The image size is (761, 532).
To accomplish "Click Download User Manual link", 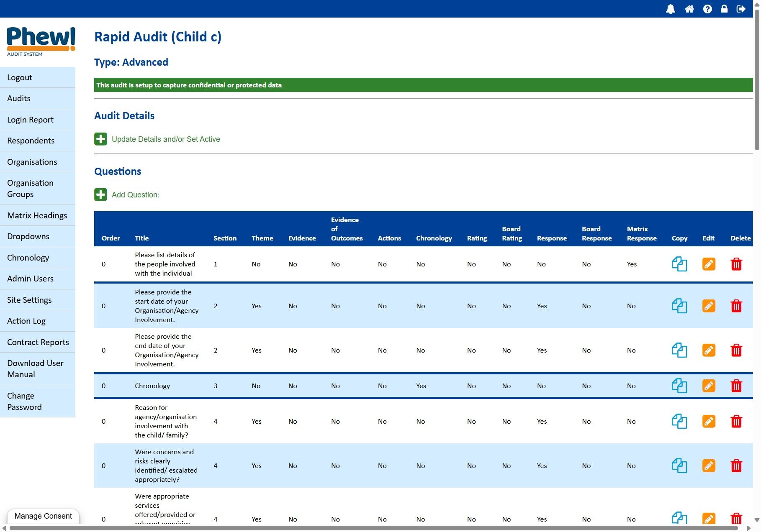I will (x=35, y=368).
